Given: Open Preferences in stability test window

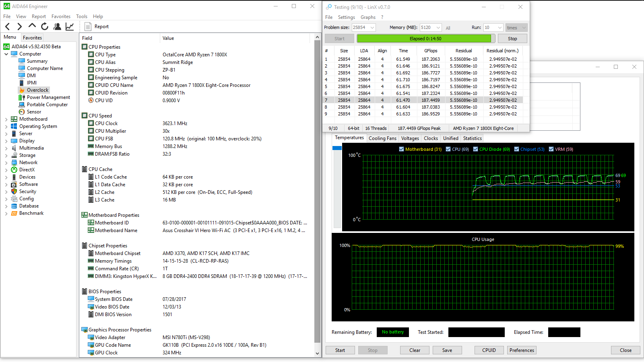Looking at the screenshot, I should pyautogui.click(x=522, y=350).
